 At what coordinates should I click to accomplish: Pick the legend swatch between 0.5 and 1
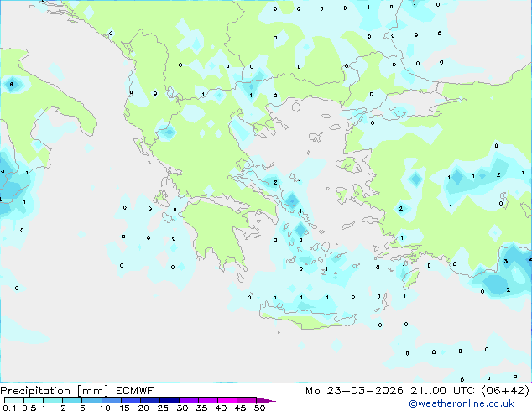tap(34, 400)
